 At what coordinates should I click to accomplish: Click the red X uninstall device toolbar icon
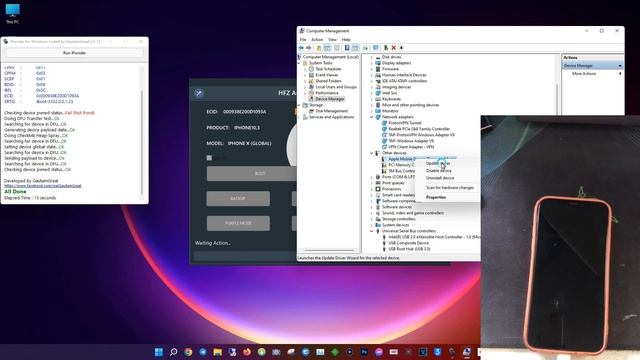[393, 48]
